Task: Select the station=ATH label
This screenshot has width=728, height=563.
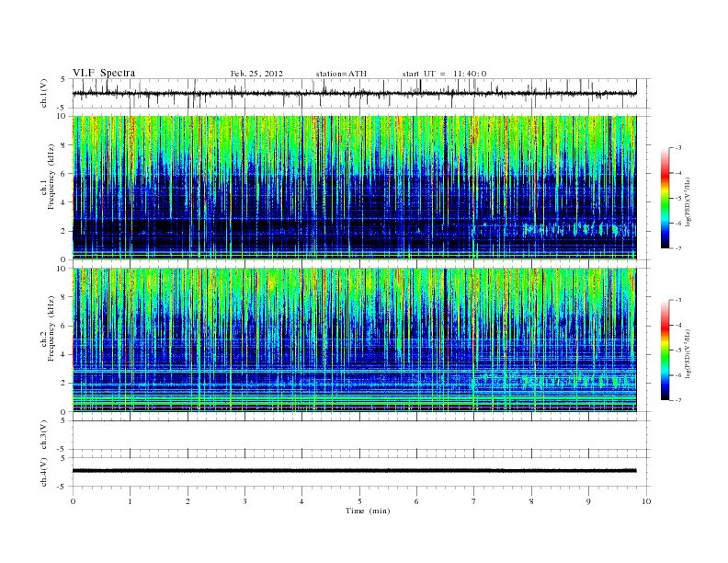Action: 341,74
